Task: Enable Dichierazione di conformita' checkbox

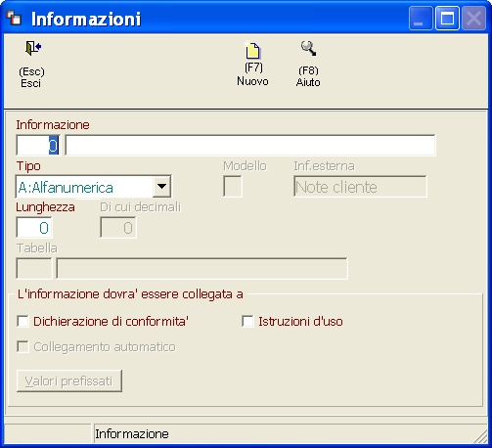Action: [22, 321]
